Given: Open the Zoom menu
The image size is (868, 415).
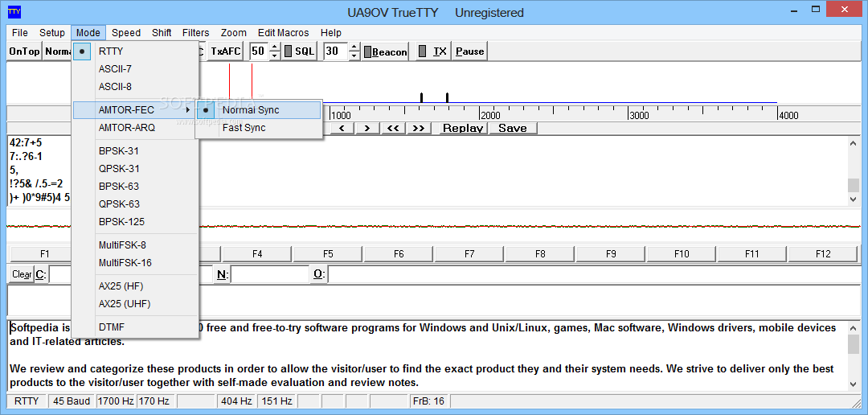Looking at the screenshot, I should 234,33.
